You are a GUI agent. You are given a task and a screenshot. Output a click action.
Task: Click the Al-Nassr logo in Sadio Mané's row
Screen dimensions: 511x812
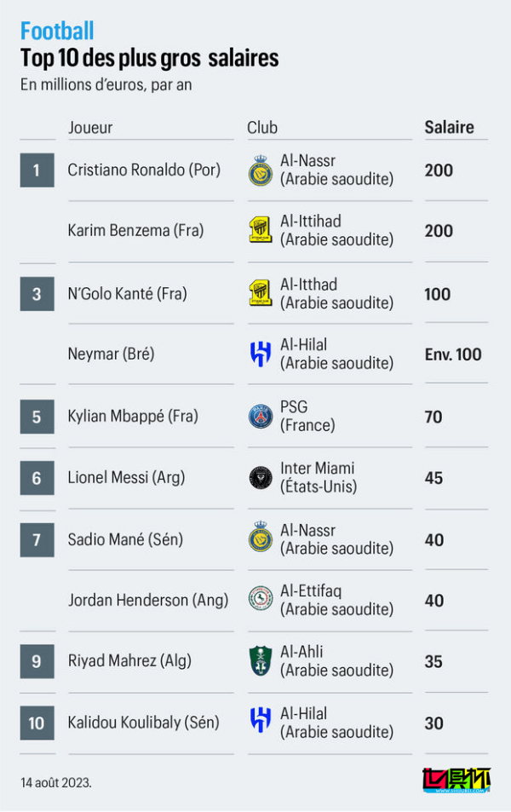coord(260,538)
